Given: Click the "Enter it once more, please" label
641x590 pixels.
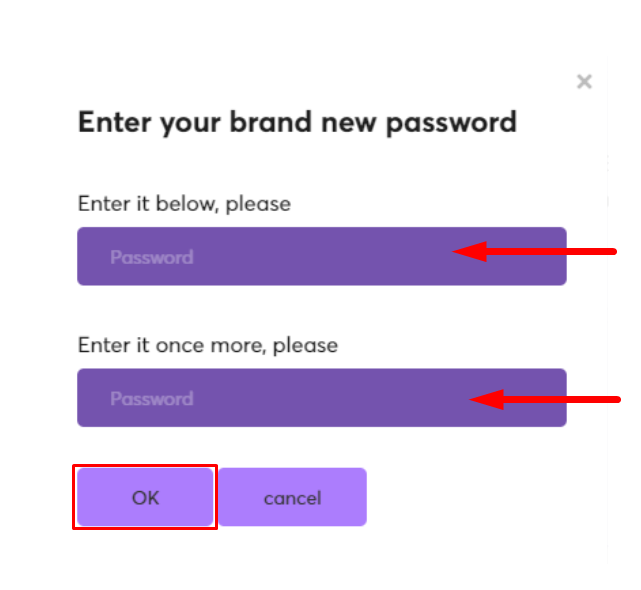Looking at the screenshot, I should pyautogui.click(x=207, y=345).
